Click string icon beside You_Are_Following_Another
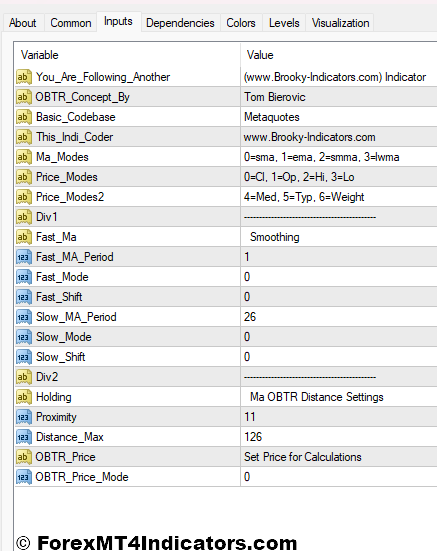Viewport: 437px width, 551px height. coord(24,77)
